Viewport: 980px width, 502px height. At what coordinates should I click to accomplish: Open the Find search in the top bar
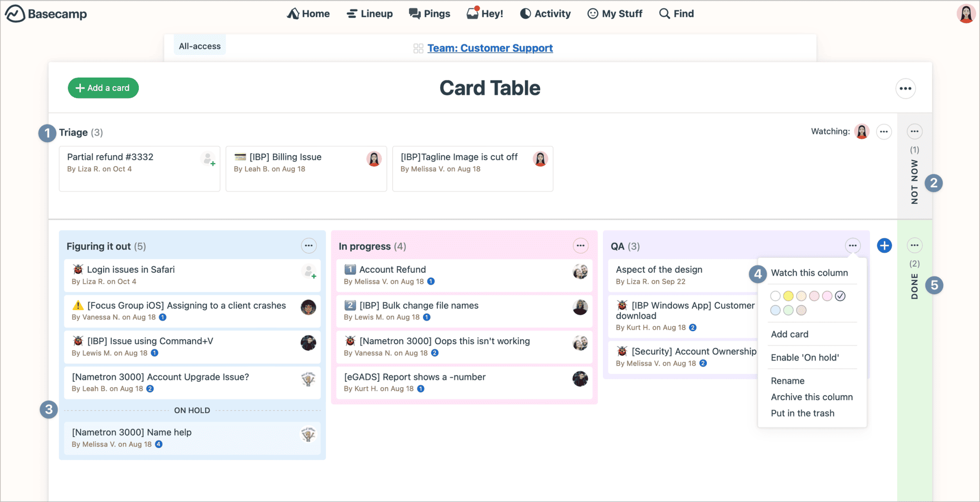pyautogui.click(x=676, y=14)
